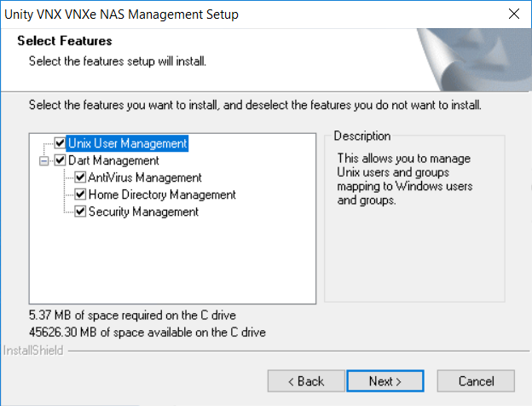Deselect the Security Management checkbox
Image resolution: width=532 pixels, height=406 pixels.
pos(81,212)
